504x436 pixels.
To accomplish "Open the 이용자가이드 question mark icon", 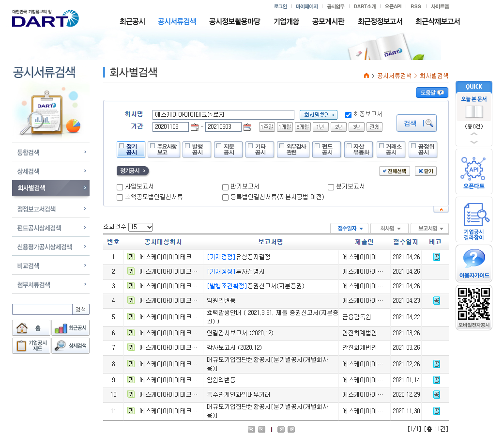I will [473, 264].
